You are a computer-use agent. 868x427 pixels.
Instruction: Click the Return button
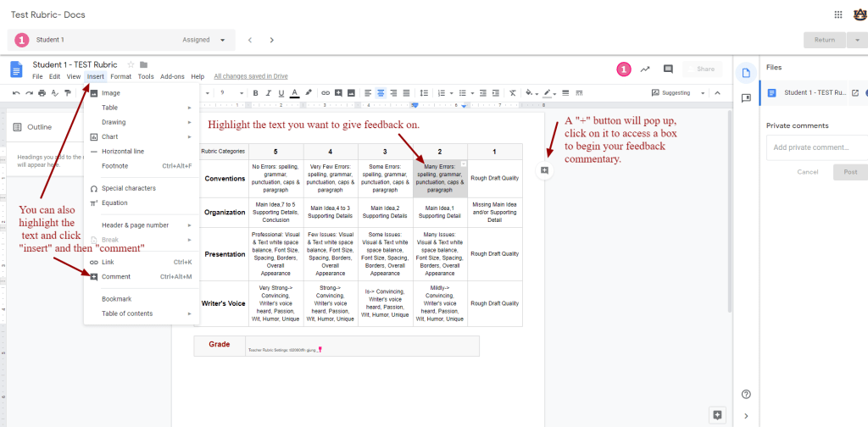point(824,40)
